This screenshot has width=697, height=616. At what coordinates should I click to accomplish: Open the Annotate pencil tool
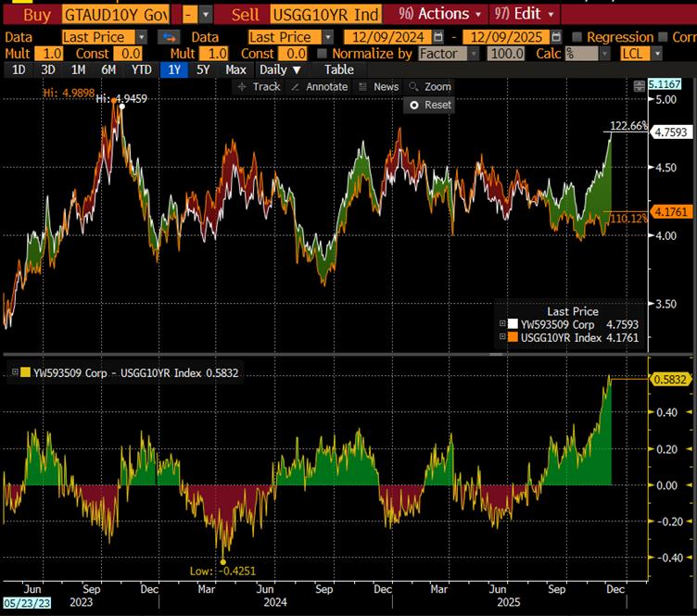(320, 86)
